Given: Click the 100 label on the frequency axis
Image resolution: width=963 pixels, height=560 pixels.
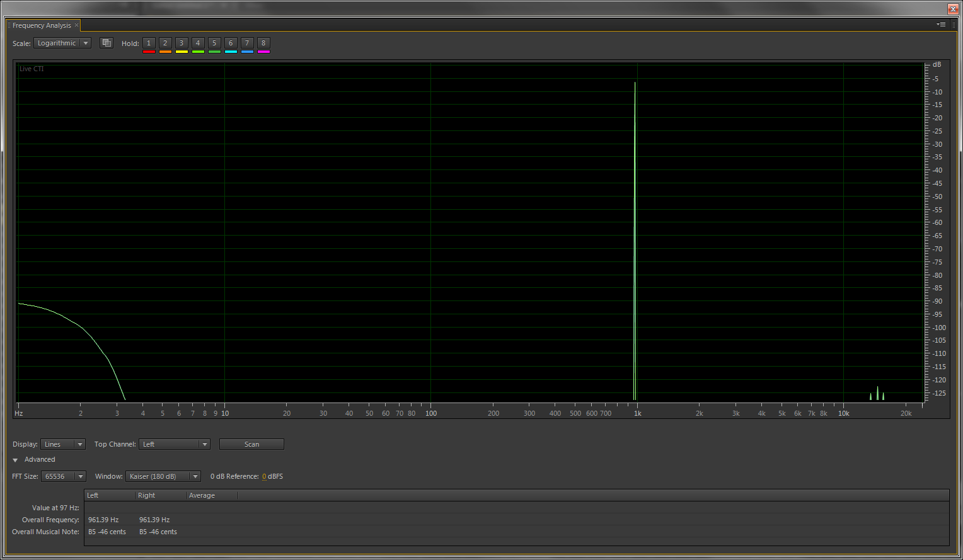Looking at the screenshot, I should [x=431, y=413].
